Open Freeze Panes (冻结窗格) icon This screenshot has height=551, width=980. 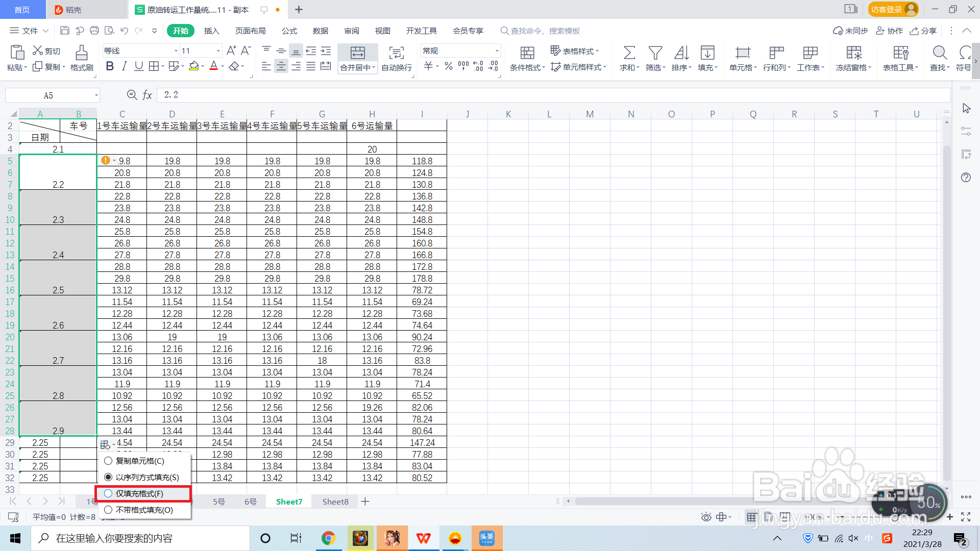click(853, 53)
